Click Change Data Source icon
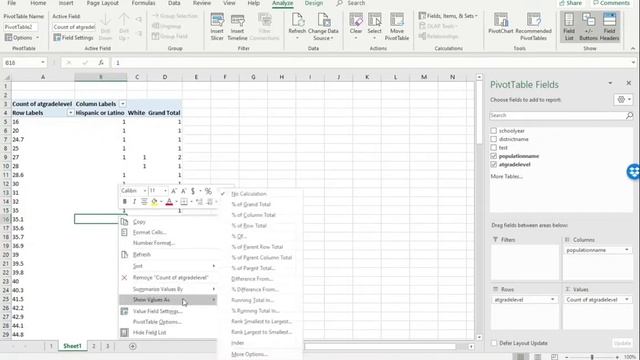Screen dimensions: 640x360 click(x=323, y=27)
